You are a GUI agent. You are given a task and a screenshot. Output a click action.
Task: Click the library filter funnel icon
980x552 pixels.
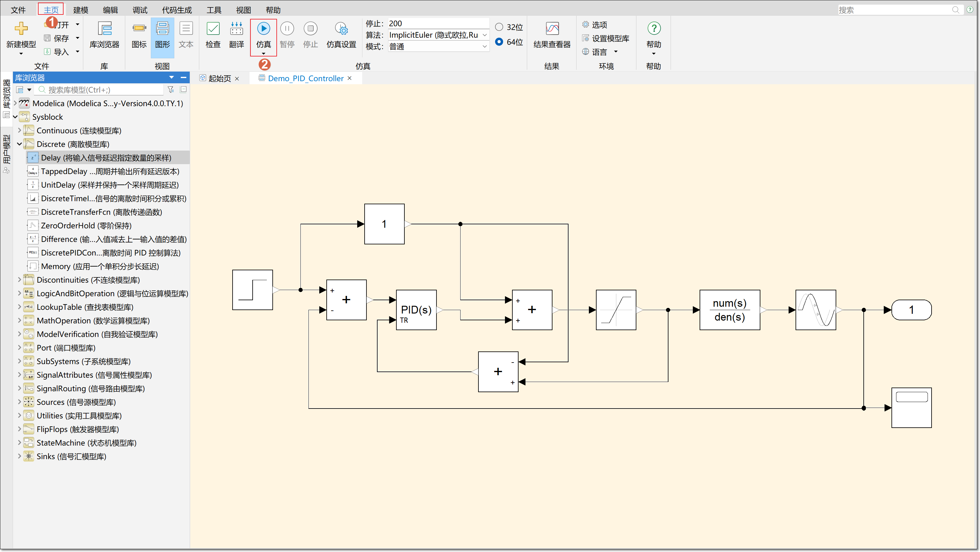point(171,89)
